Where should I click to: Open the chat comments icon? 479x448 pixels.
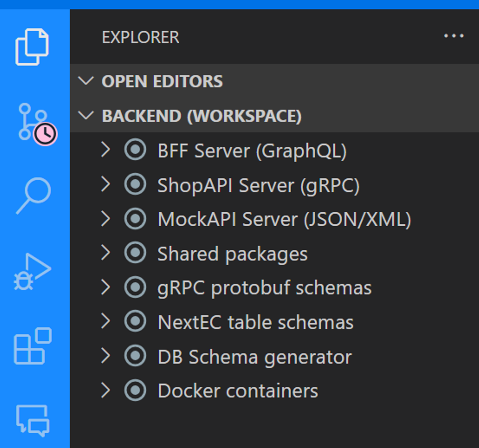[33, 421]
